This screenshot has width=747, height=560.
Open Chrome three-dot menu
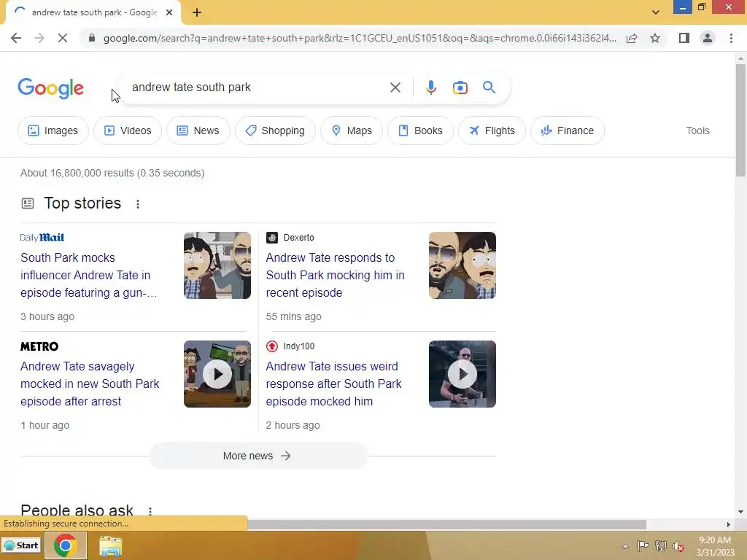click(731, 38)
